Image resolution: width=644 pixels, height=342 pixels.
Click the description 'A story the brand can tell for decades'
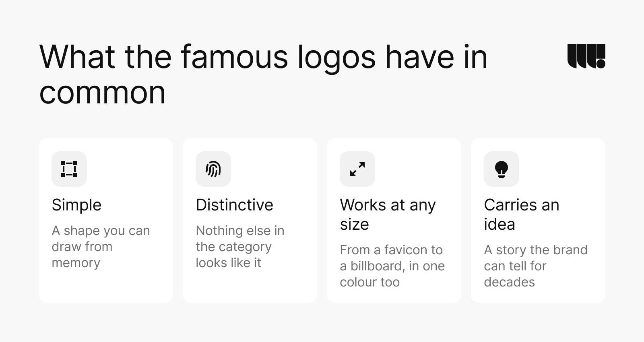pyautogui.click(x=536, y=266)
